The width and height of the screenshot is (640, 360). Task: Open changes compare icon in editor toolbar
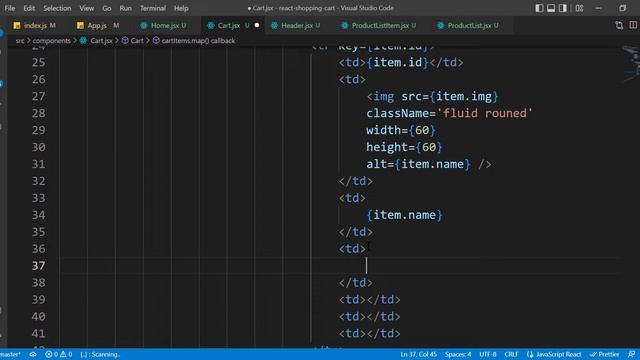619,25
